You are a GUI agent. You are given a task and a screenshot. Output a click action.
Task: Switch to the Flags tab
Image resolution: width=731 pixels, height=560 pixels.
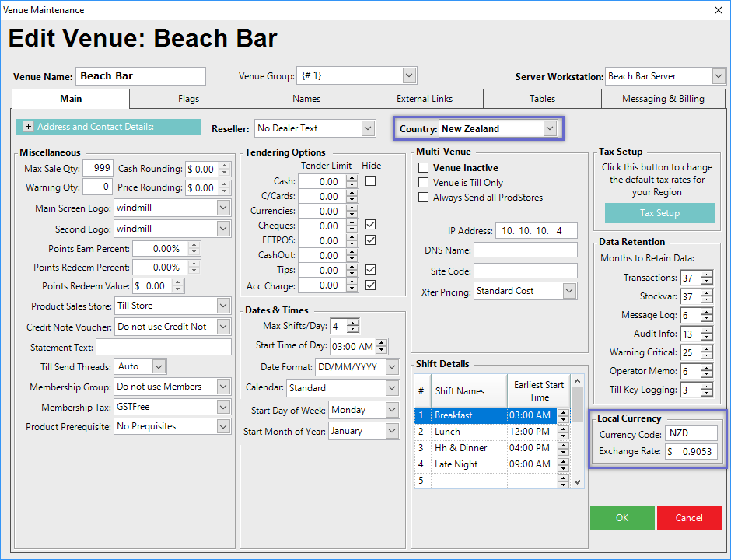click(x=188, y=99)
